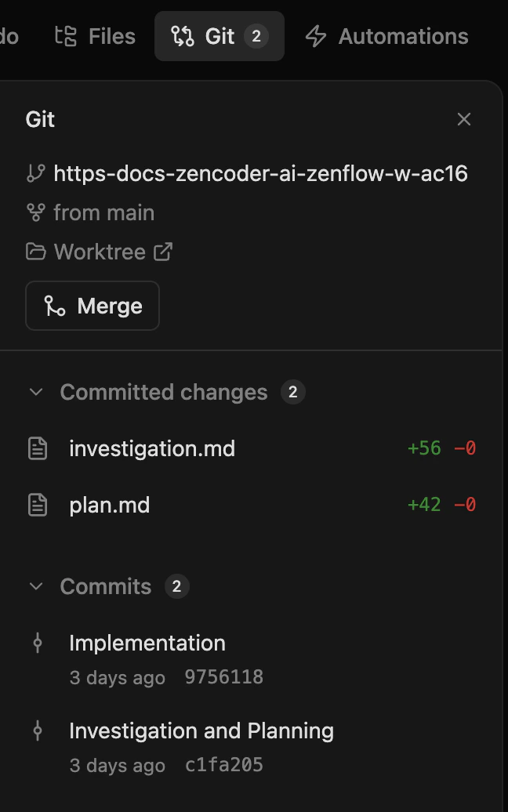508x812 pixels.
Task: Click the -0 deletions count for plan.md
Action: pos(465,505)
